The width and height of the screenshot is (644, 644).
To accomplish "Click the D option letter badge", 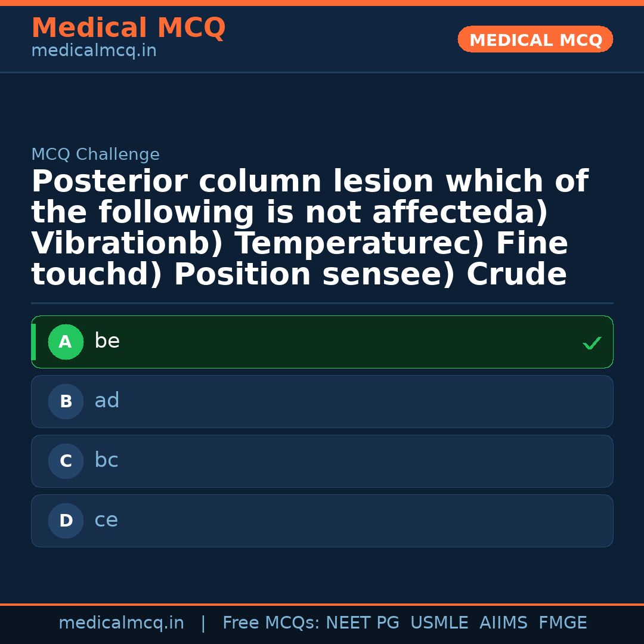I will coord(66,521).
